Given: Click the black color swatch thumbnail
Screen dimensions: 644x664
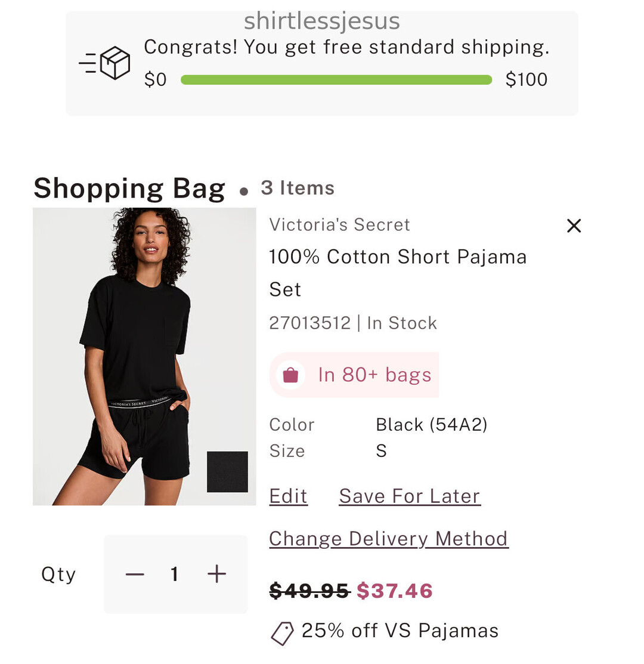Looking at the screenshot, I should tap(227, 471).
